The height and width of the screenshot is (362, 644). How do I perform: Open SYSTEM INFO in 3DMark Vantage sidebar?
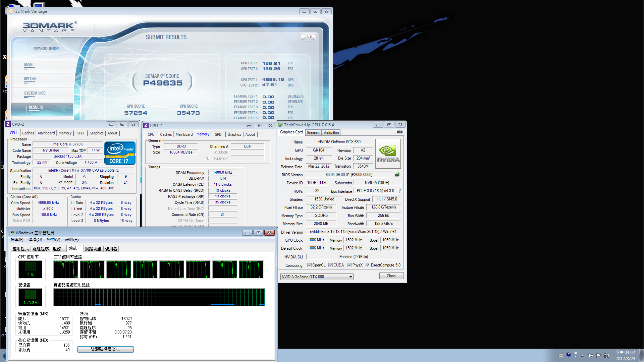click(x=35, y=93)
